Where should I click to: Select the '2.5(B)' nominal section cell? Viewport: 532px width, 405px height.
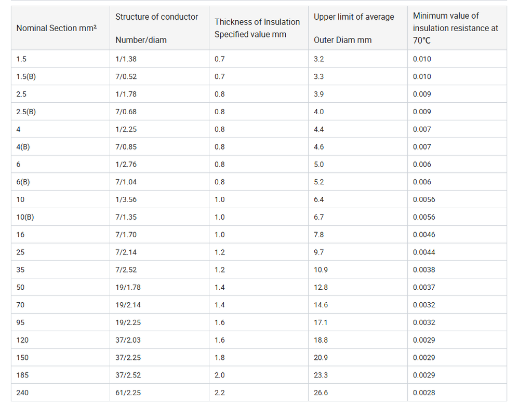click(26, 112)
